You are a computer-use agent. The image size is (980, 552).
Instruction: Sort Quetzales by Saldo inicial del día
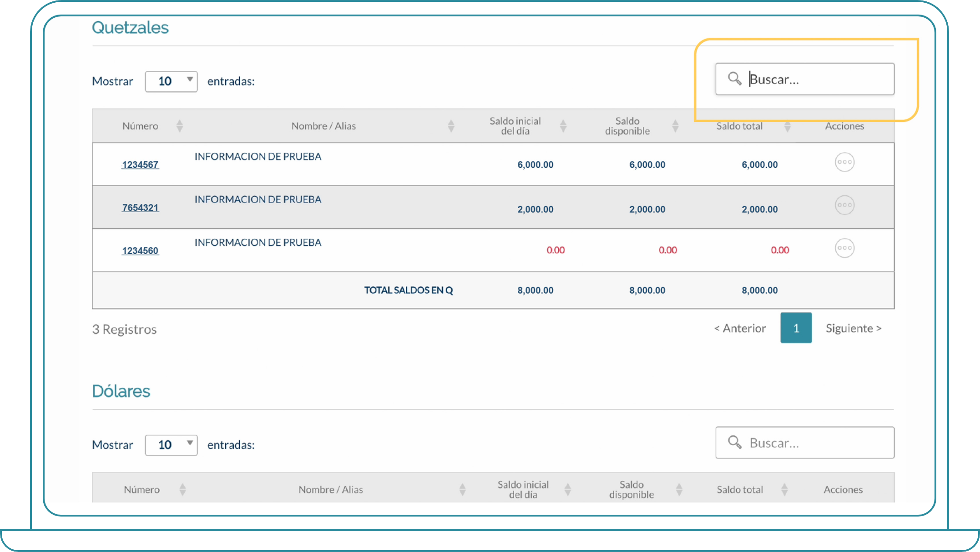[563, 126]
